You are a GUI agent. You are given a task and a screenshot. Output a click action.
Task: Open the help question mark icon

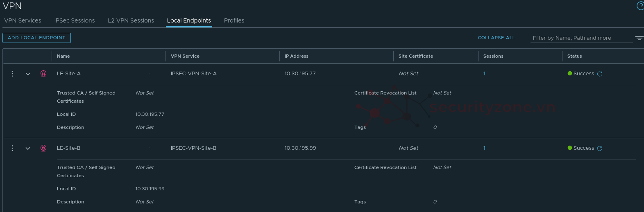tap(640, 6)
